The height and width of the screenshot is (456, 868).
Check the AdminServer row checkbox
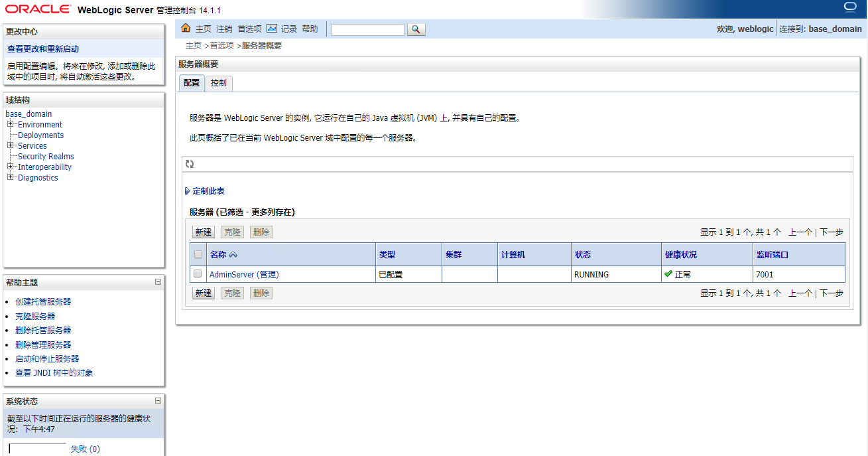click(198, 273)
